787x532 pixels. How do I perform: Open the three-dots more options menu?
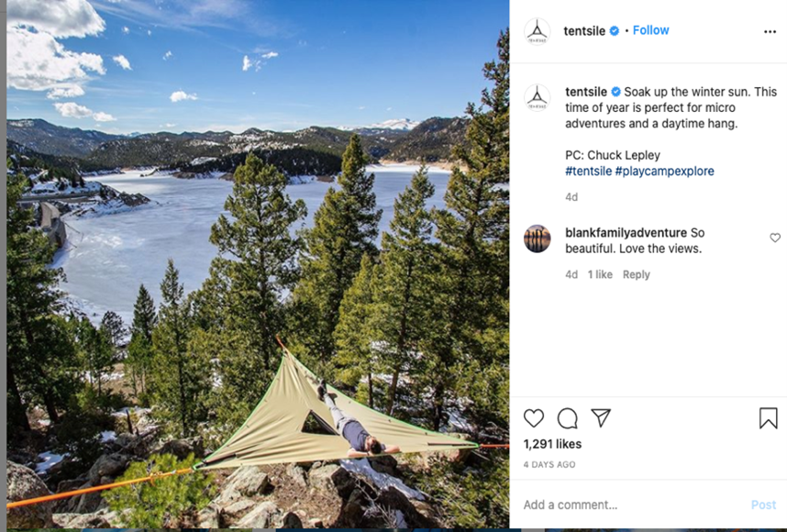coord(770,31)
